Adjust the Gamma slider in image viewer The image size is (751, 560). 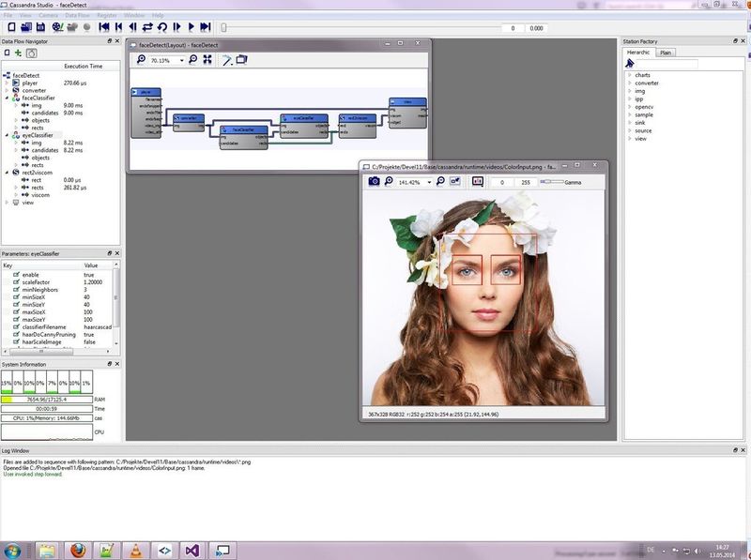tap(552, 181)
